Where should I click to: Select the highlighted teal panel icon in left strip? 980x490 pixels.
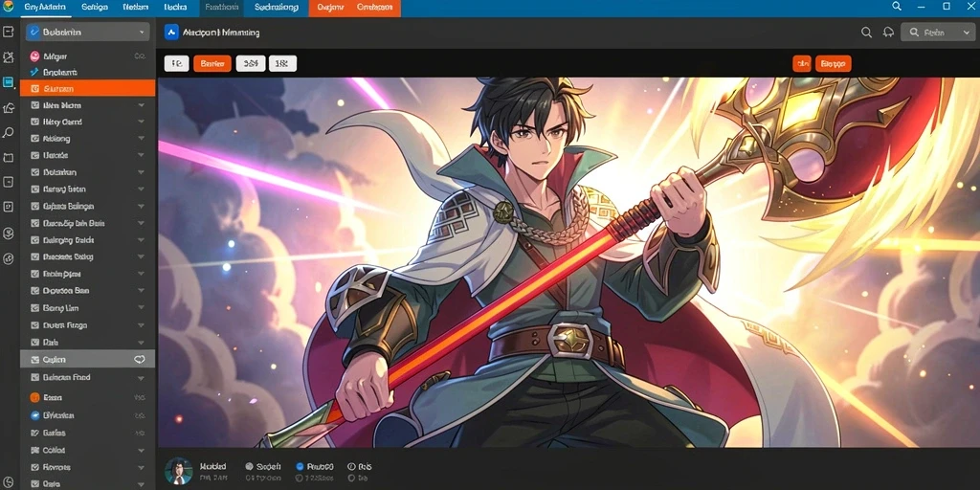pos(8,82)
